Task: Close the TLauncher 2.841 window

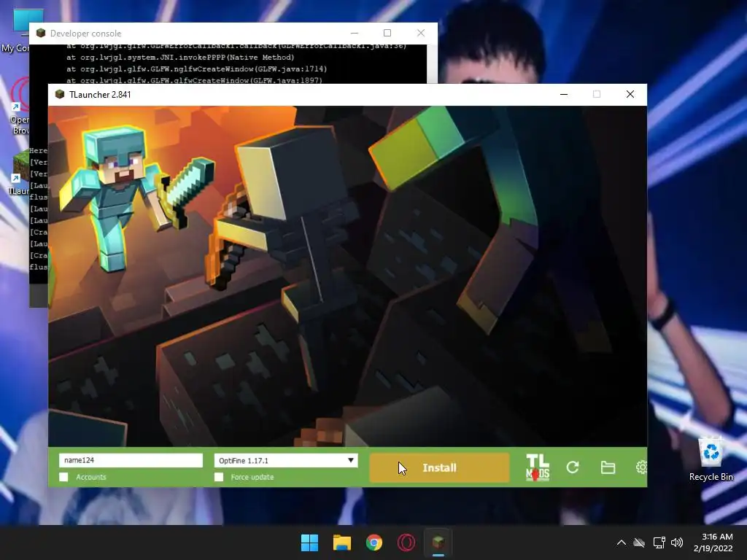Action: [x=630, y=94]
